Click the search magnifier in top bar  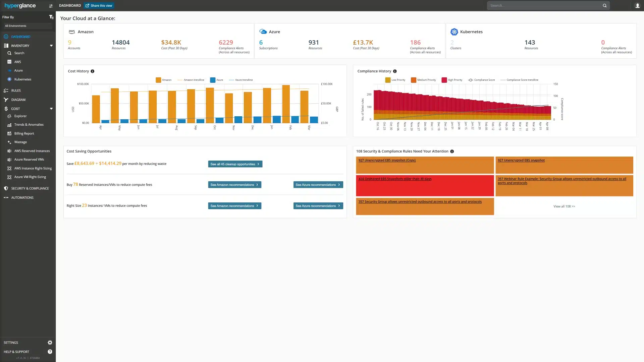pyautogui.click(x=605, y=5)
